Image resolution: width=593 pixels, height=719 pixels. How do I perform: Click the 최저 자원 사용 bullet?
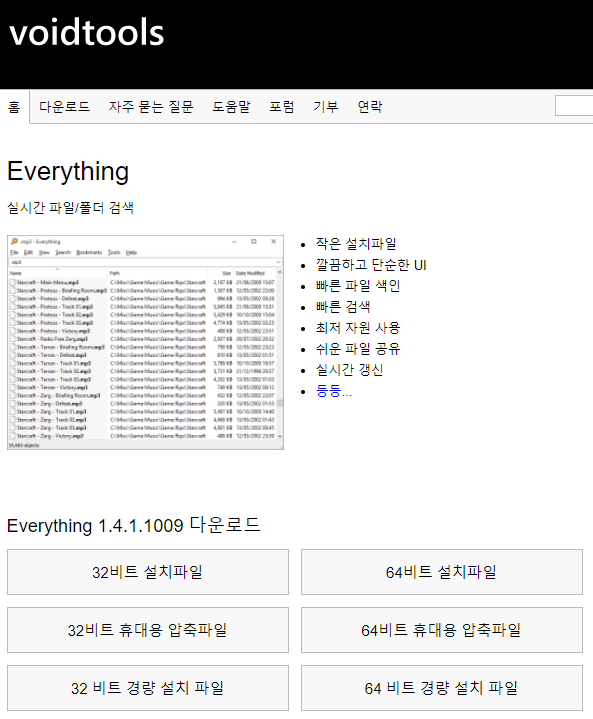(x=358, y=328)
